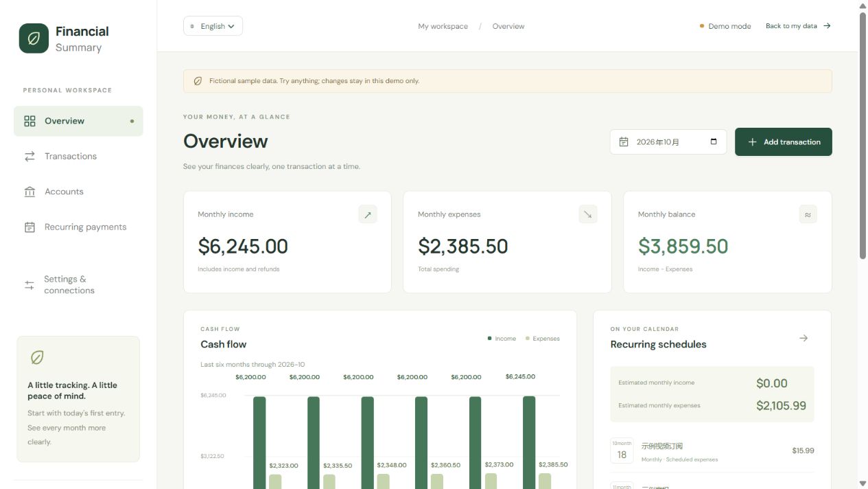Click Add transaction button
The height and width of the screenshot is (489, 868).
[783, 142]
